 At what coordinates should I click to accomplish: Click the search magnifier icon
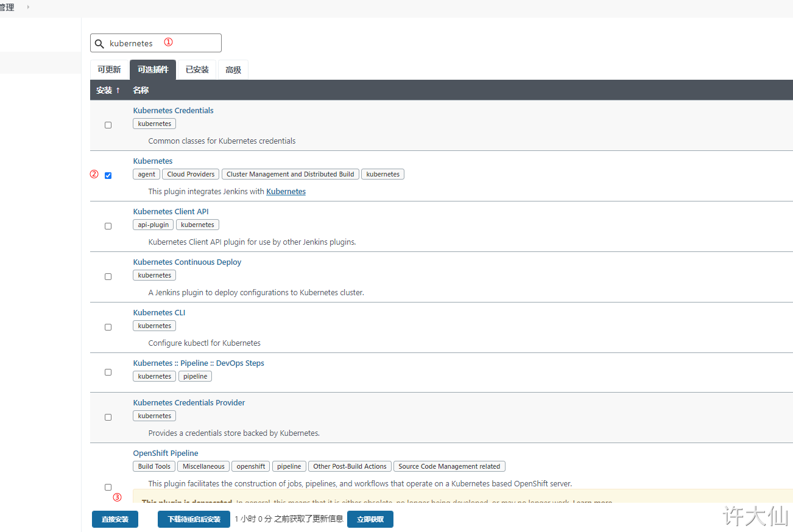pyautogui.click(x=99, y=44)
